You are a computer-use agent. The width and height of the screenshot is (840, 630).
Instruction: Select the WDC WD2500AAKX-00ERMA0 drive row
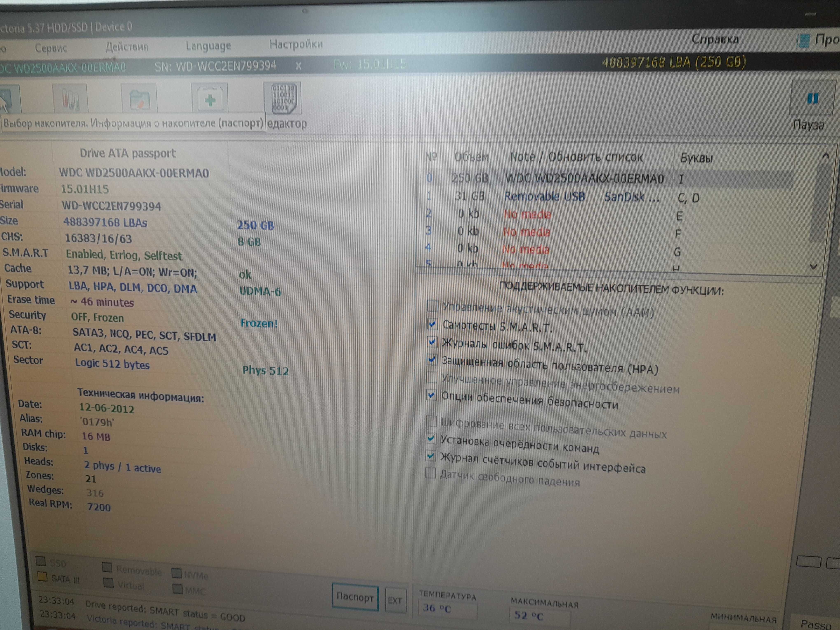tap(606, 178)
